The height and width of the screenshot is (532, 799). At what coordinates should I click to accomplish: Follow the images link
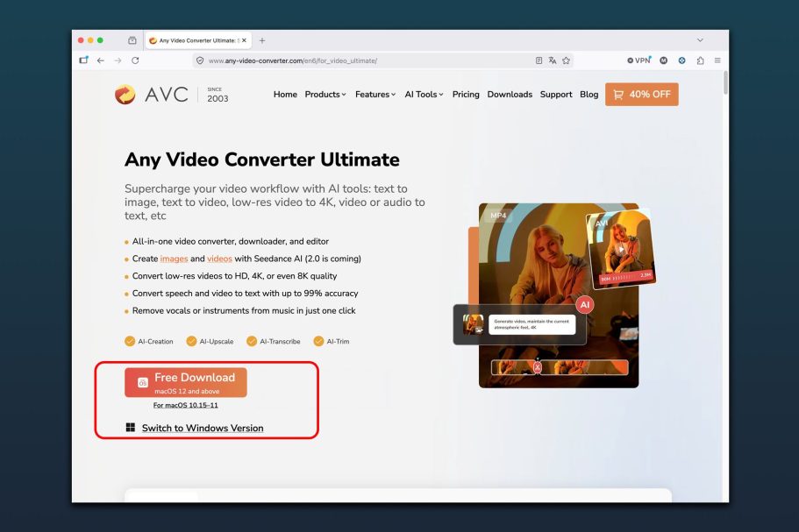tap(174, 259)
